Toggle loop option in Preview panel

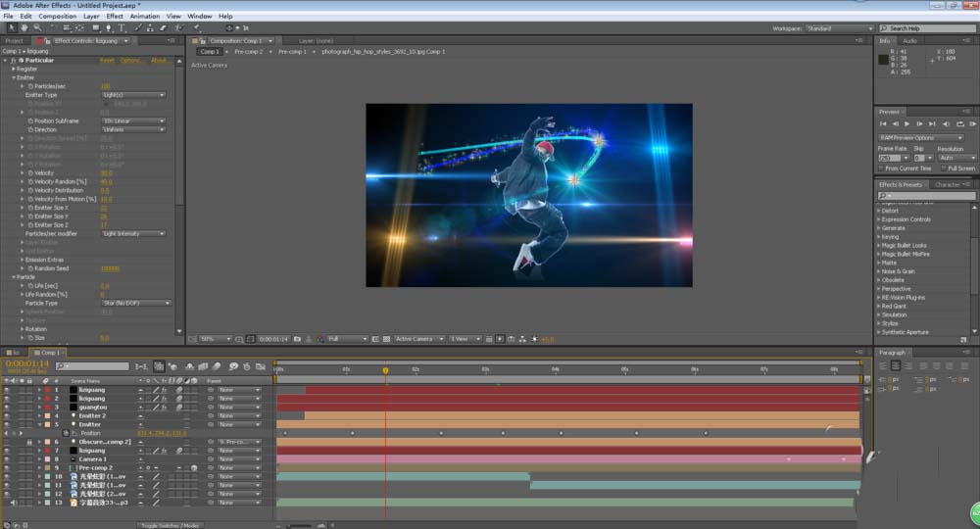pos(959,123)
